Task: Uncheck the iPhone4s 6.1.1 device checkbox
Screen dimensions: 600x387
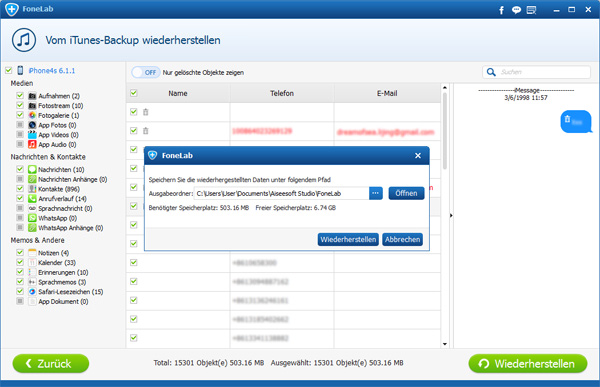Action: 8,70
